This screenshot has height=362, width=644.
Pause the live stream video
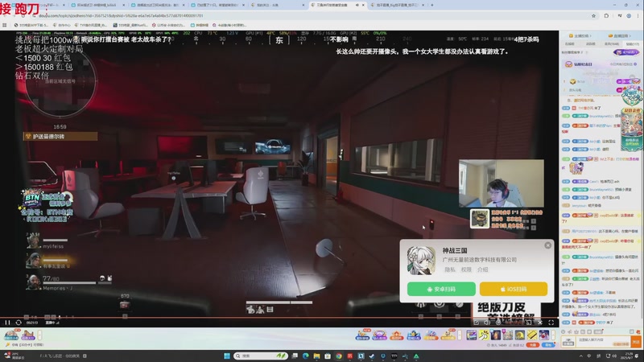click(x=7, y=323)
